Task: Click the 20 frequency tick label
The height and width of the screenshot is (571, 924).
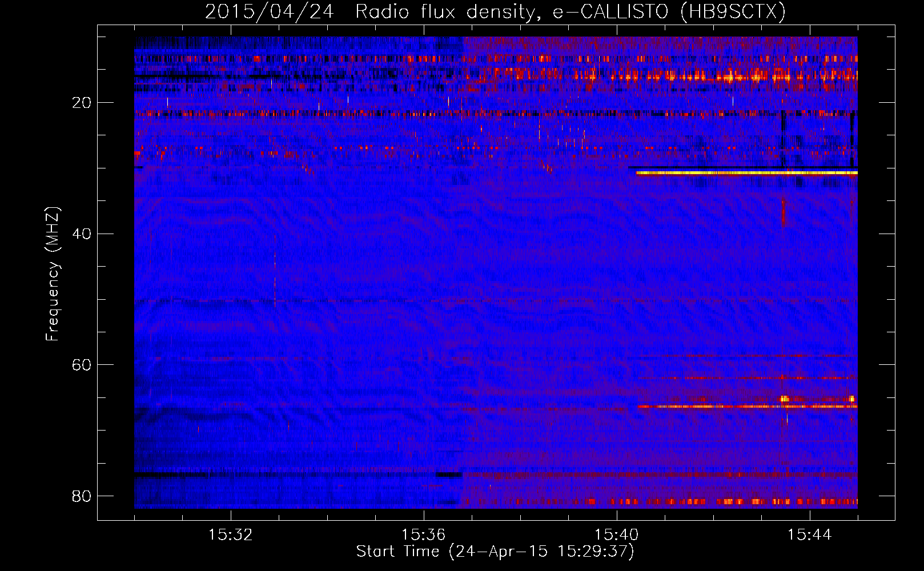Action: pyautogui.click(x=82, y=103)
